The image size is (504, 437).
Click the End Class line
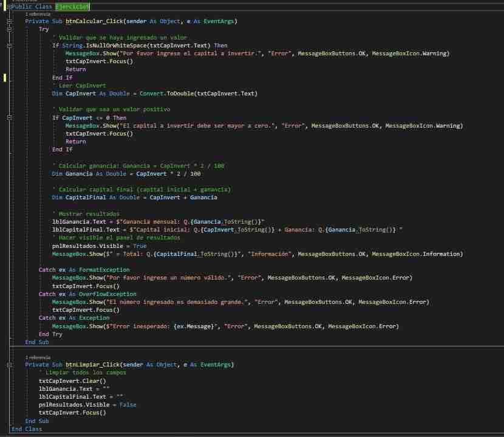coord(27,429)
